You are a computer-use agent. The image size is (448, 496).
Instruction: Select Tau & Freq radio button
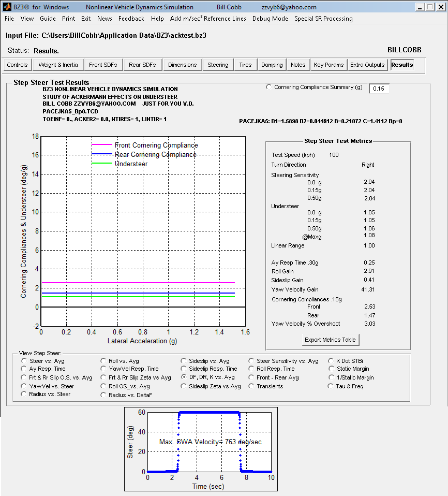tap(331, 386)
